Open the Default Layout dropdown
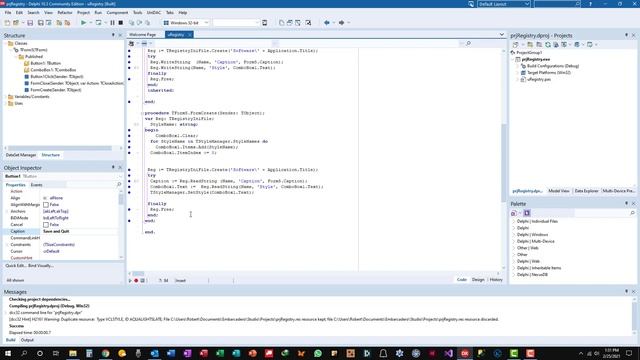Viewport: 640px width, 360px height. [x=527, y=4]
